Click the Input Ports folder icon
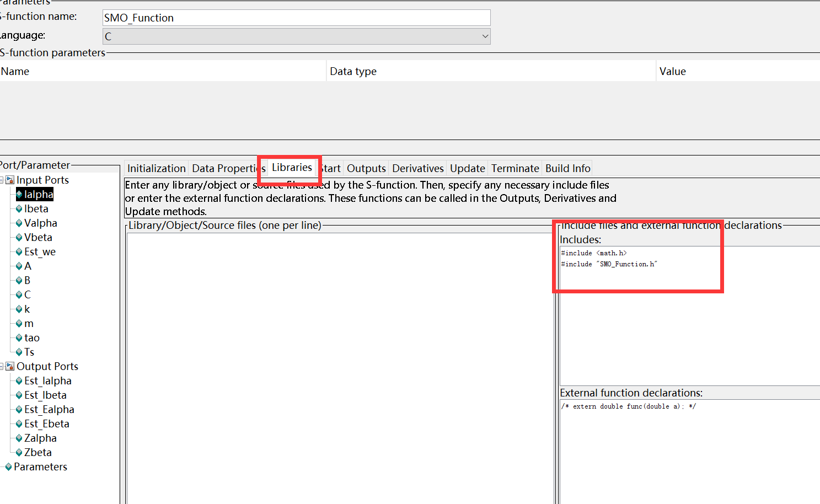The image size is (820, 504). pyautogui.click(x=10, y=180)
